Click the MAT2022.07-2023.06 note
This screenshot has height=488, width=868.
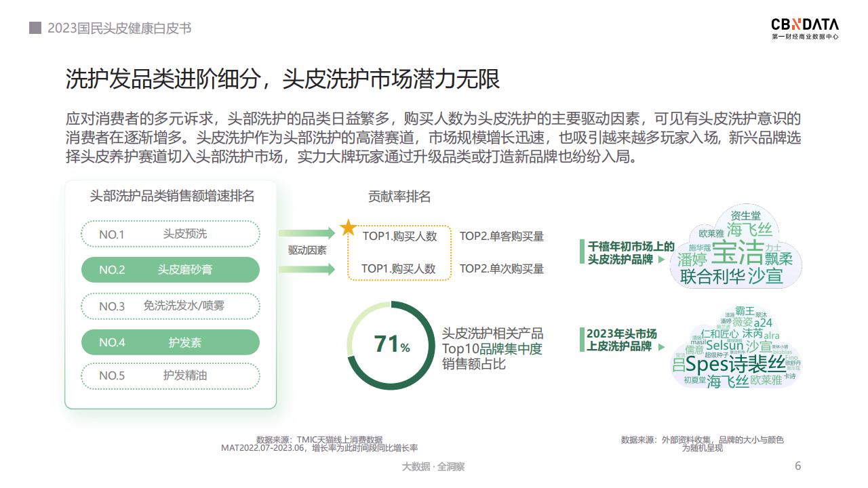pyautogui.click(x=319, y=448)
